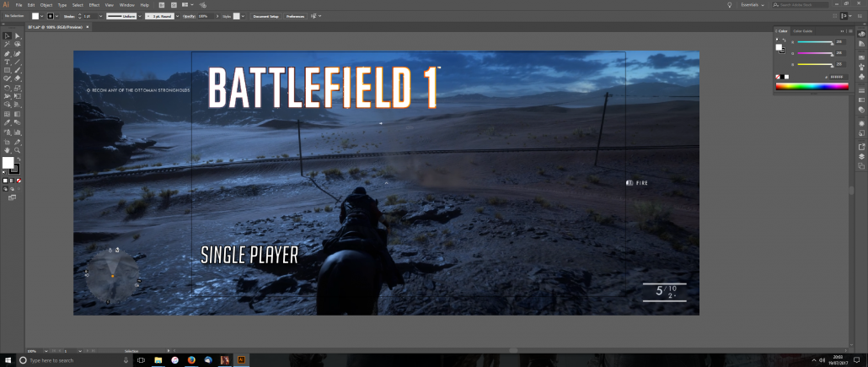Close the BF1.ai document tab

87,27
